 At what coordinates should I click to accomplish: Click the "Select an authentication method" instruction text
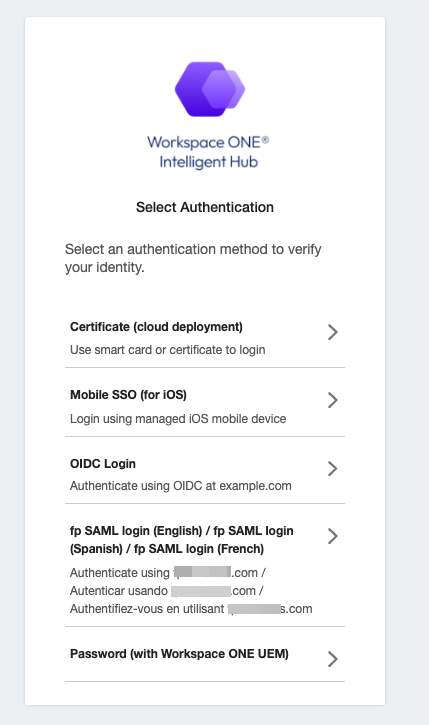(x=193, y=258)
